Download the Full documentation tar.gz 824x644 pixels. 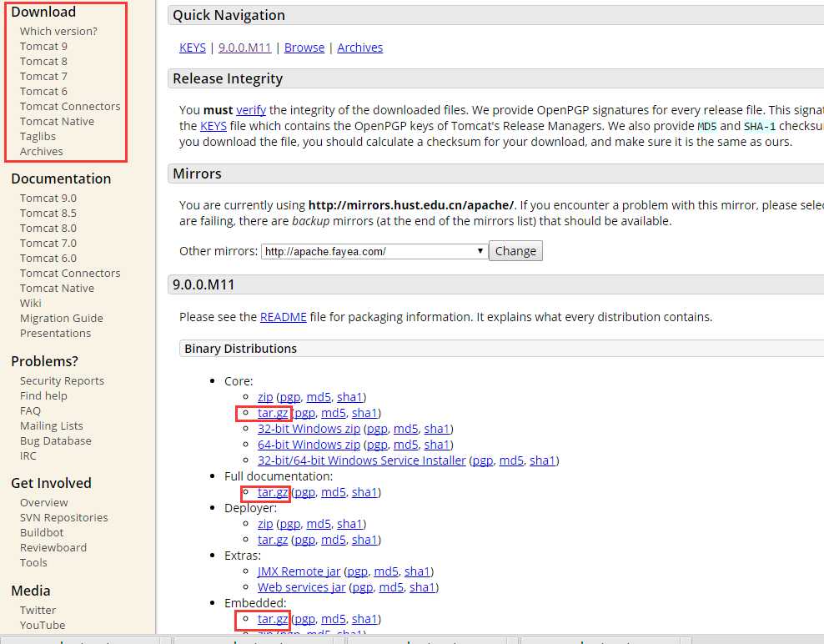(x=273, y=492)
